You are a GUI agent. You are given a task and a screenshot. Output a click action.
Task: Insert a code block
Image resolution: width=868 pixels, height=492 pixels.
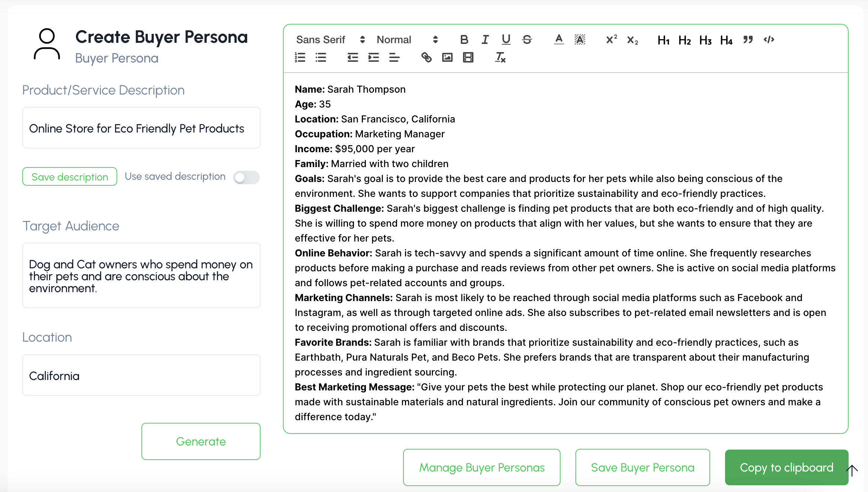click(769, 39)
